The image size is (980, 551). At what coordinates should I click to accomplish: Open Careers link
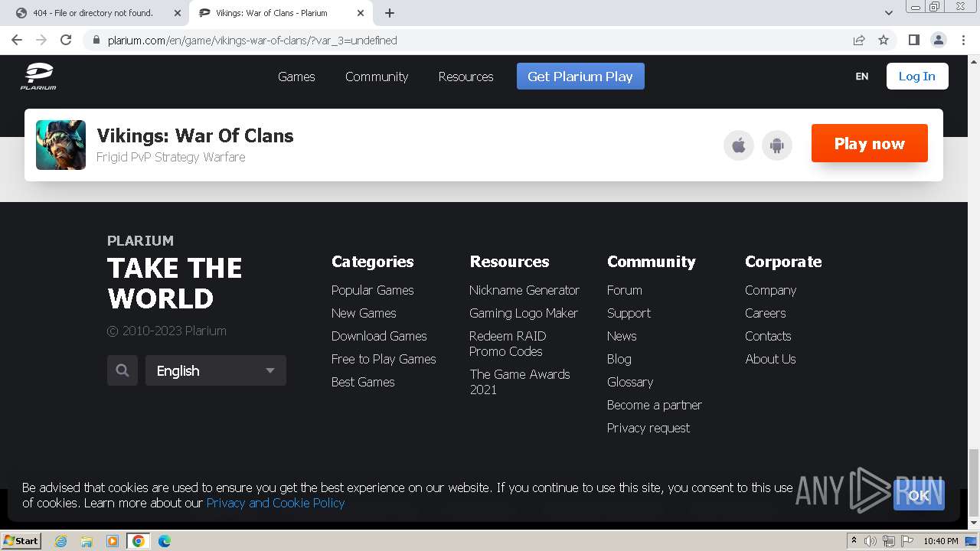pyautogui.click(x=766, y=313)
